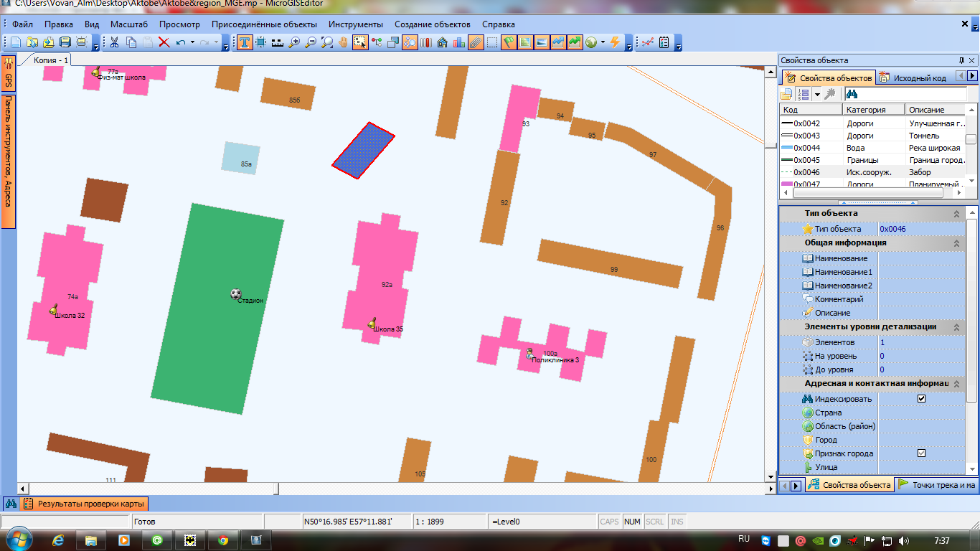Click the scissors cut icon
Viewport: 980px width, 551px height.
[x=114, y=42]
